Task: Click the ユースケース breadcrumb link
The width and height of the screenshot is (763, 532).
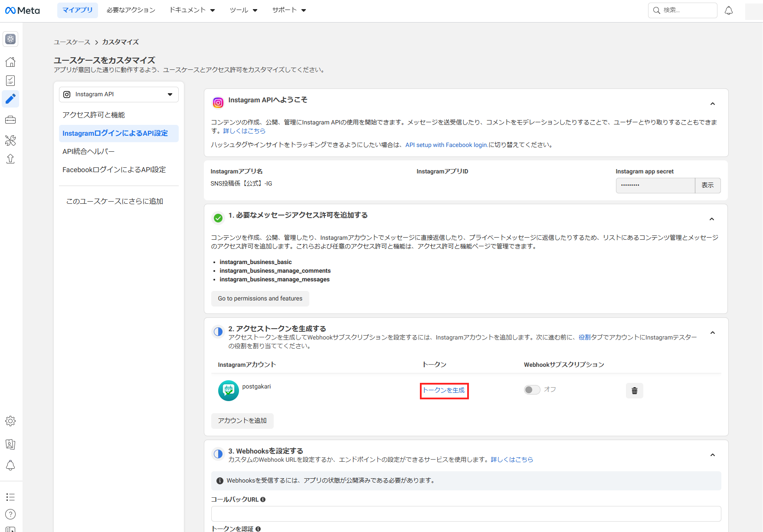Action: click(72, 42)
